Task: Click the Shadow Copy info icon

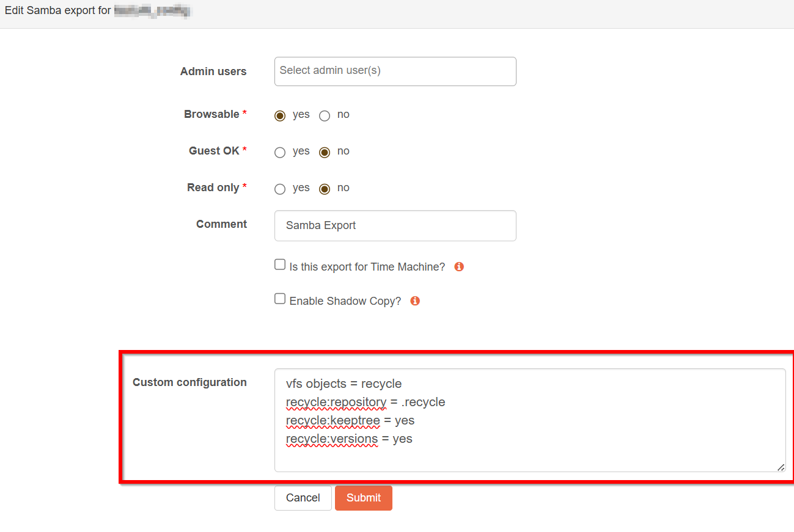Action: coord(415,301)
